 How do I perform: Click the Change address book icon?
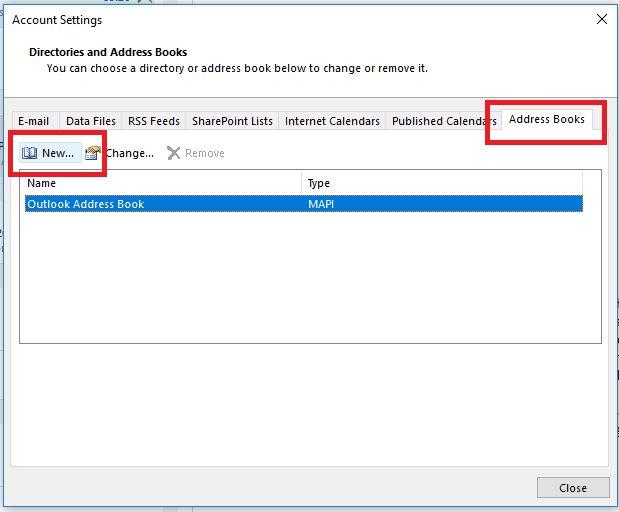pyautogui.click(x=93, y=153)
